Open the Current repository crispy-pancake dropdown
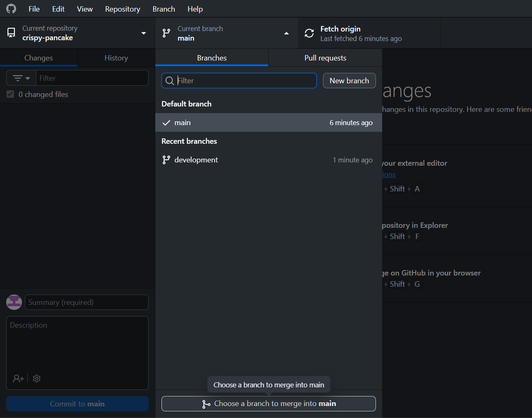 pos(77,33)
